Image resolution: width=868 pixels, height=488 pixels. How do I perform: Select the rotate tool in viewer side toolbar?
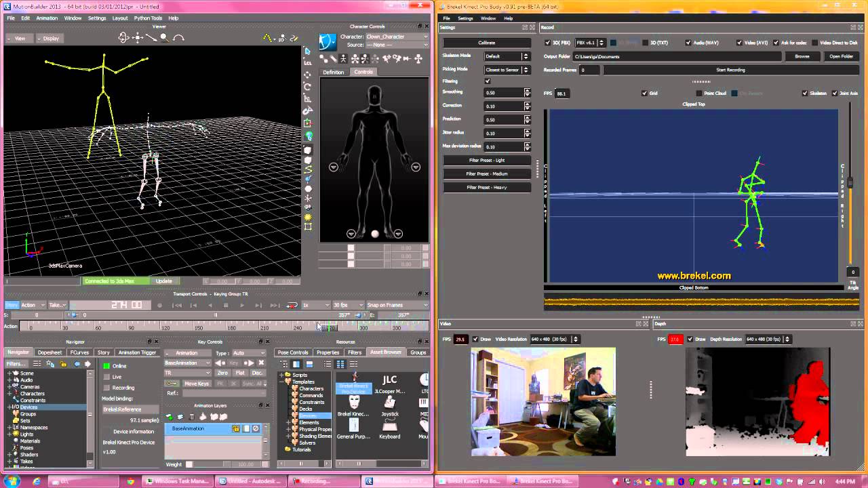point(308,87)
